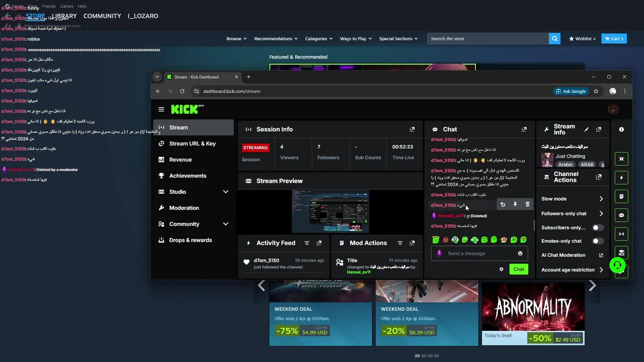Send message with green Chat button
The image size is (644, 362).
tap(519, 269)
